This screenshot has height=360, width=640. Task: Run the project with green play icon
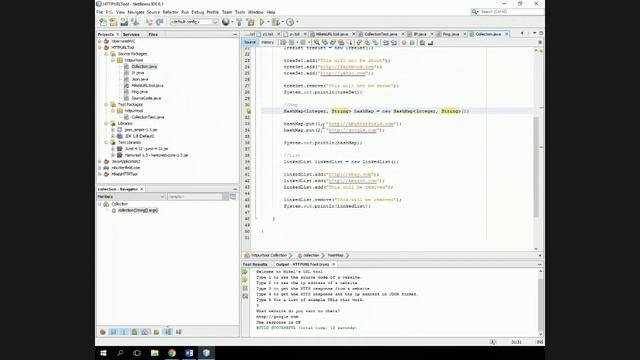pyautogui.click(x=262, y=22)
